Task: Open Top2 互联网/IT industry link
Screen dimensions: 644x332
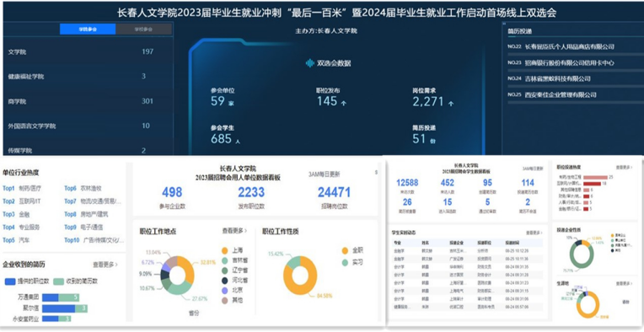Action: 22,201
